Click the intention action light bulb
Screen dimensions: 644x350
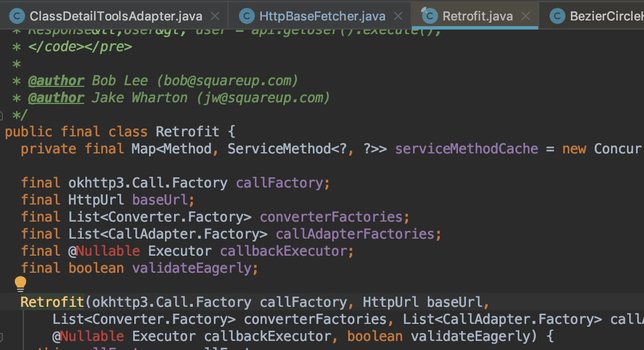pyautogui.click(x=20, y=283)
